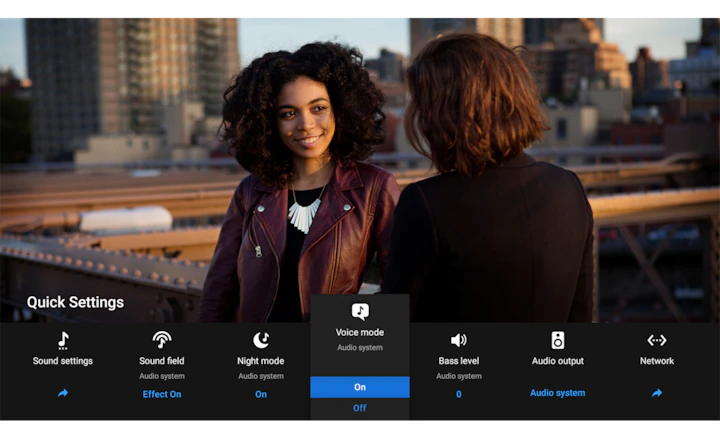Open the Network menu label

(657, 361)
